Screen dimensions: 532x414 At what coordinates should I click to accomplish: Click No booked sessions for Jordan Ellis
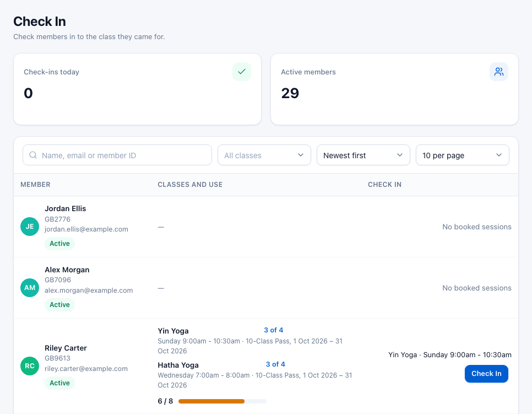point(477,227)
